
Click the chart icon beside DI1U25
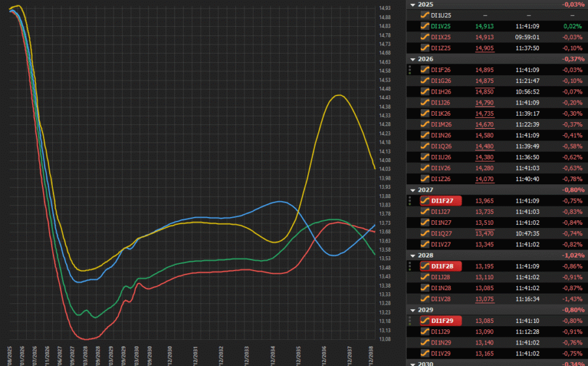point(425,16)
